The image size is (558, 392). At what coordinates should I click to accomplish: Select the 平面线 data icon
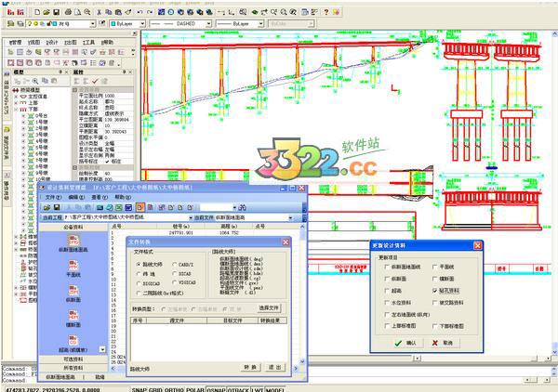pyautogui.click(x=74, y=265)
